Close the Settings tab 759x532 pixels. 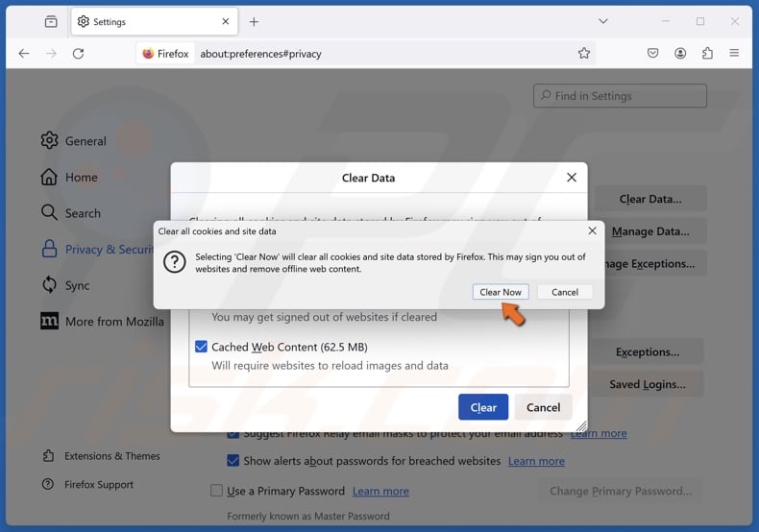(x=226, y=21)
